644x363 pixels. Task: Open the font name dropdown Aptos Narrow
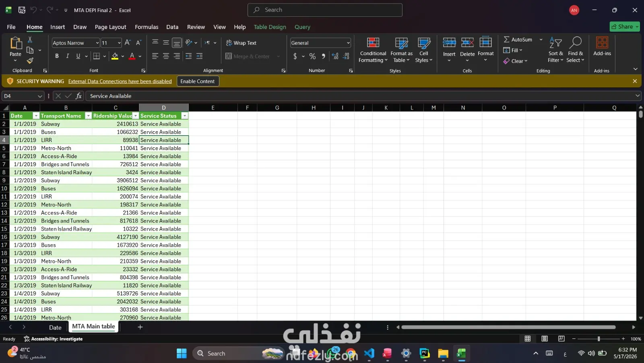coord(97,43)
